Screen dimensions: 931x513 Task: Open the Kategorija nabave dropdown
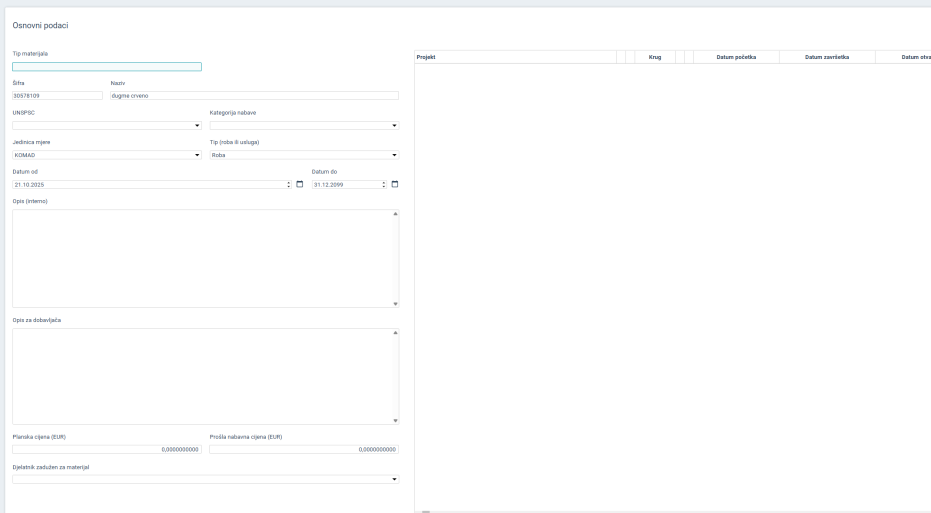click(x=394, y=126)
